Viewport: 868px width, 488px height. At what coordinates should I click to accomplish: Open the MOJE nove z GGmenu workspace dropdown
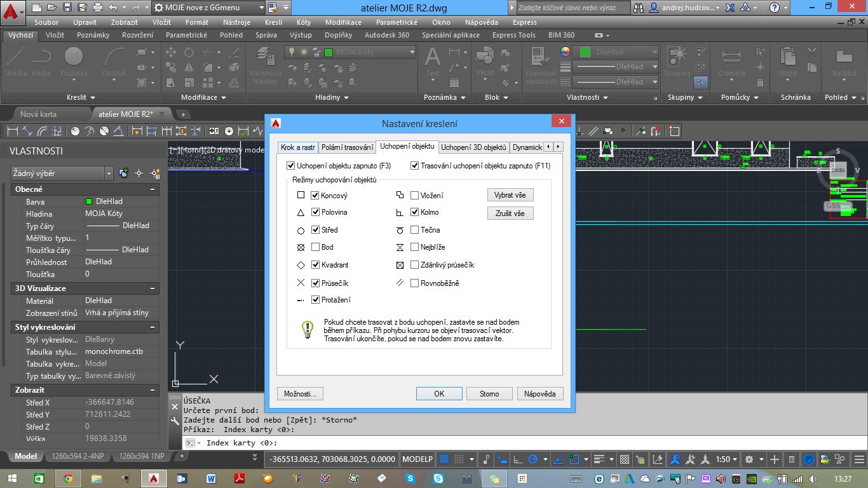pos(209,8)
